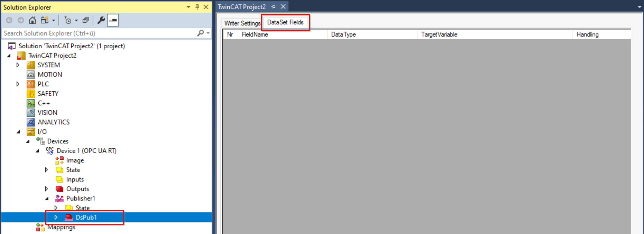This screenshot has width=644, height=234.
Task: Click the Devices node icon
Action: coord(40,141)
